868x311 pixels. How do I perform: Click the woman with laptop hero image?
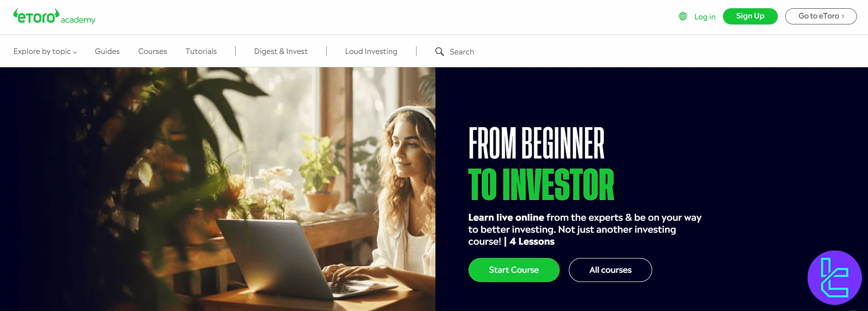218,189
